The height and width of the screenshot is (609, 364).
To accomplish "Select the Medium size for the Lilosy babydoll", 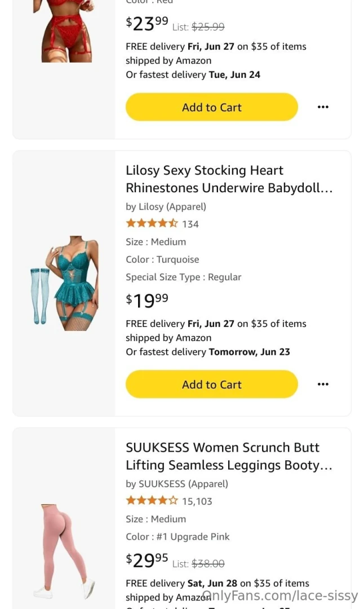I will 156,241.
